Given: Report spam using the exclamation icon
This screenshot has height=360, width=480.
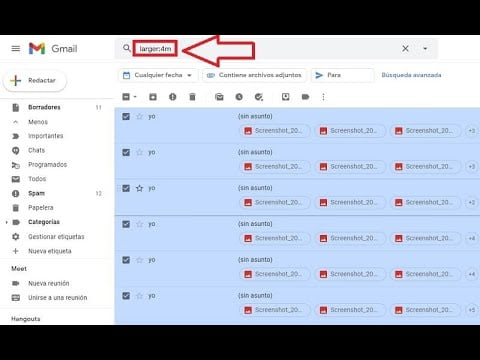Looking at the screenshot, I should (x=173, y=97).
